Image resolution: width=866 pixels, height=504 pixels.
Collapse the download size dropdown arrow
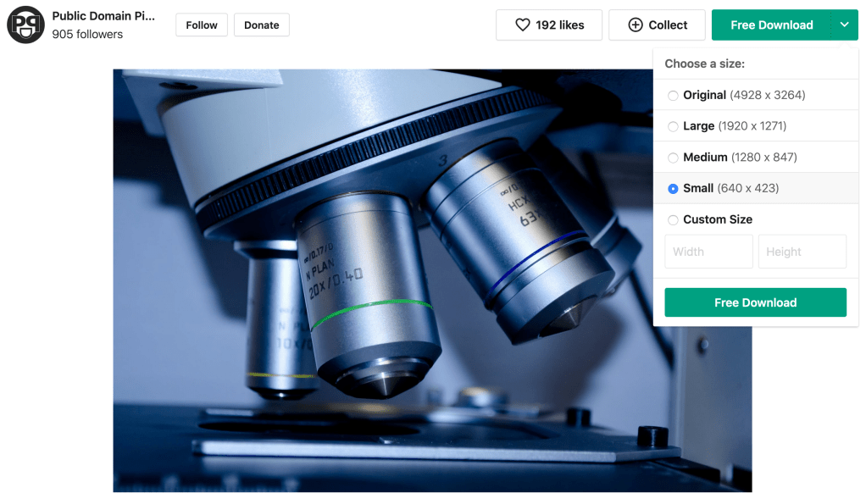coord(844,25)
